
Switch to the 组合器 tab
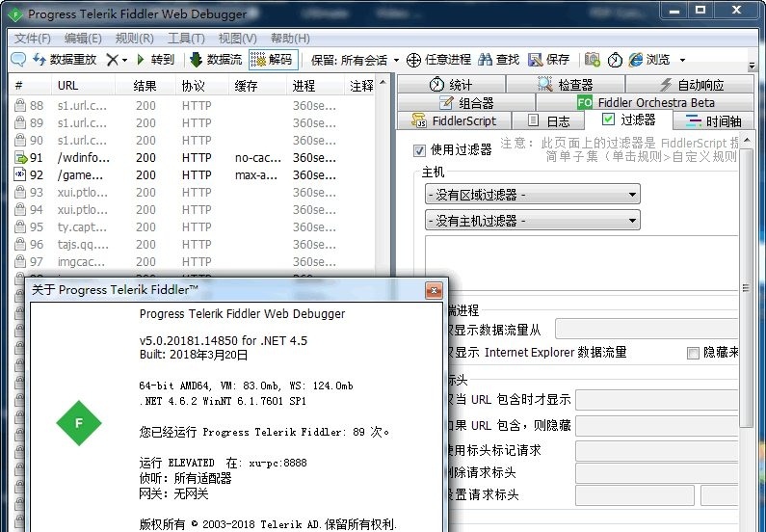[x=466, y=102]
